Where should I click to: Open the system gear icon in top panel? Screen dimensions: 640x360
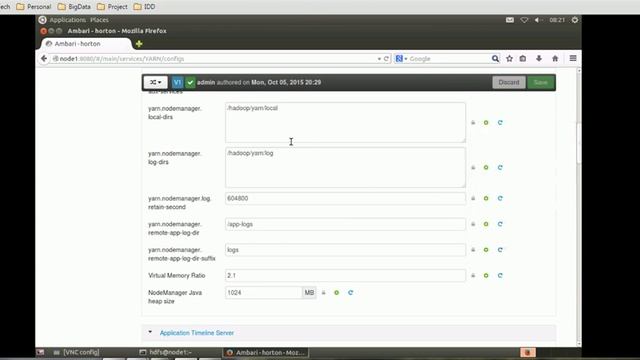pos(575,20)
